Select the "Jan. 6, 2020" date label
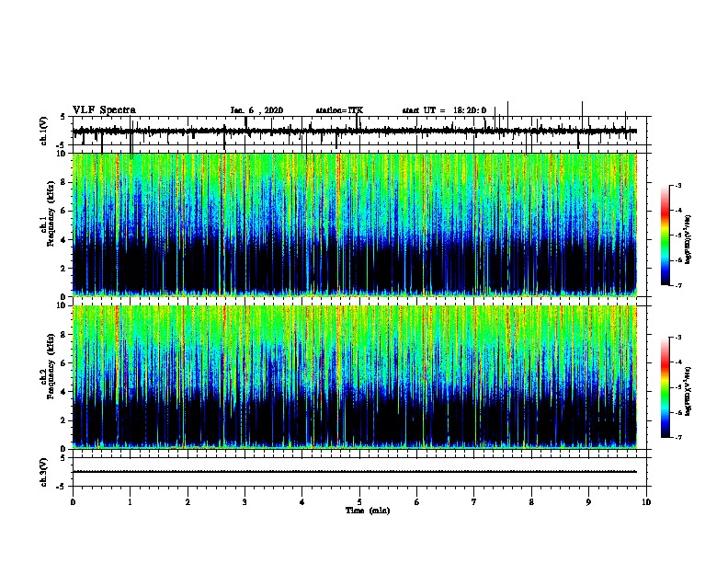Viewport: 728px width, 563px height. tap(256, 110)
